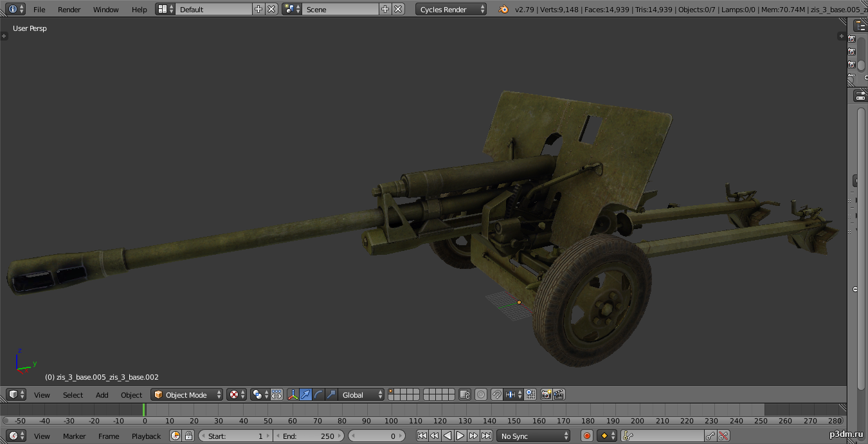The image size is (868, 444).
Task: Open the Cycles Render engine dropdown
Action: (x=451, y=9)
